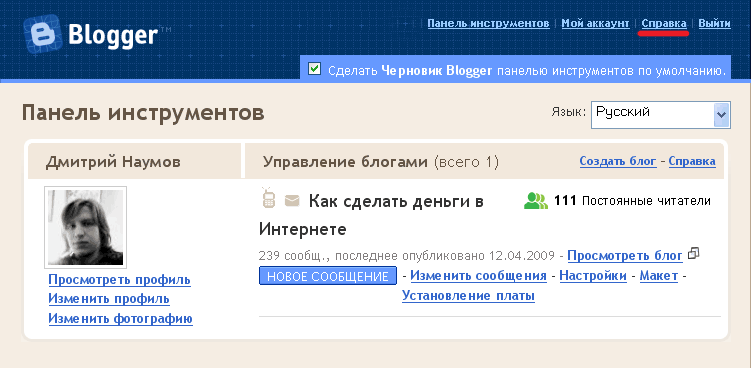Screen dimensions: 751x368
Task: Click the profile photo thumbnail
Action: pyautogui.click(x=86, y=227)
